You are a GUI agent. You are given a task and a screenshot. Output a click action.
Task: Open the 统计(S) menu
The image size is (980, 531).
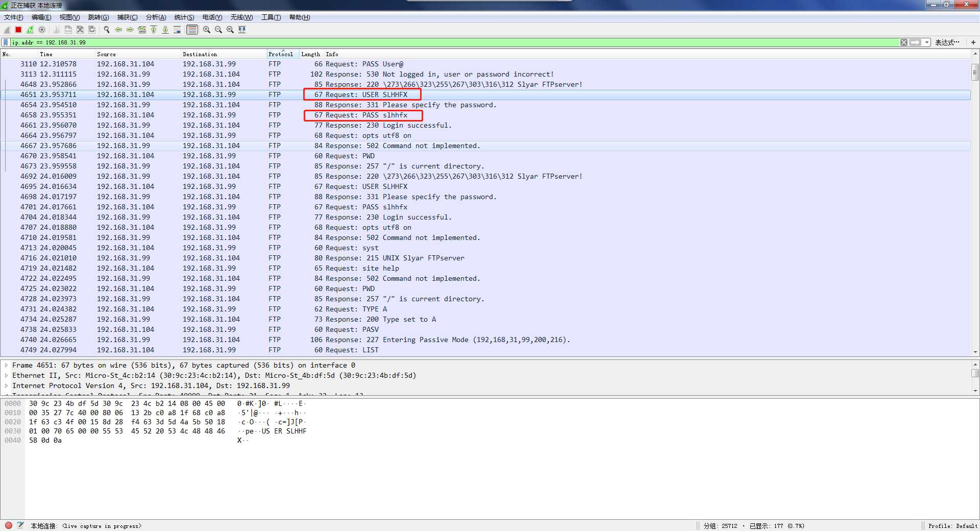pyautogui.click(x=184, y=17)
